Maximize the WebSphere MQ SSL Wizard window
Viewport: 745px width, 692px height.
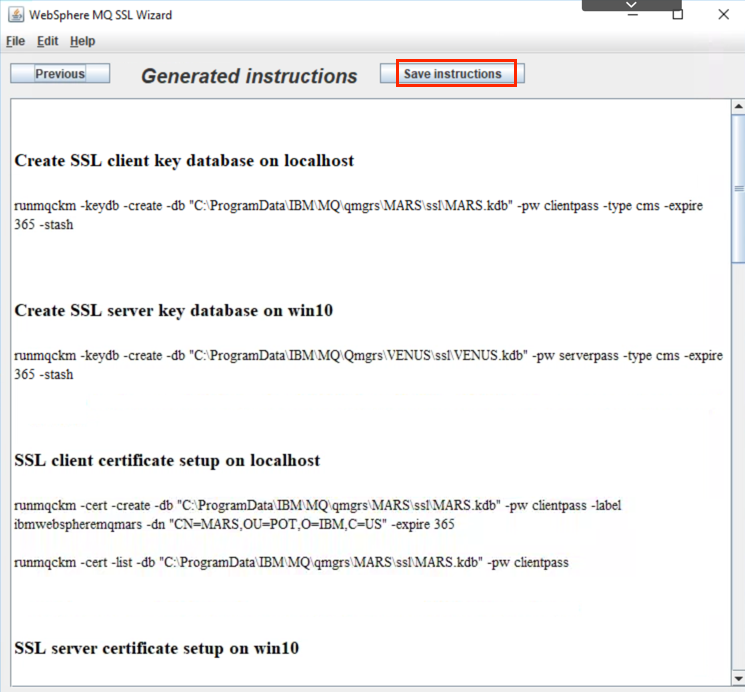pos(678,15)
